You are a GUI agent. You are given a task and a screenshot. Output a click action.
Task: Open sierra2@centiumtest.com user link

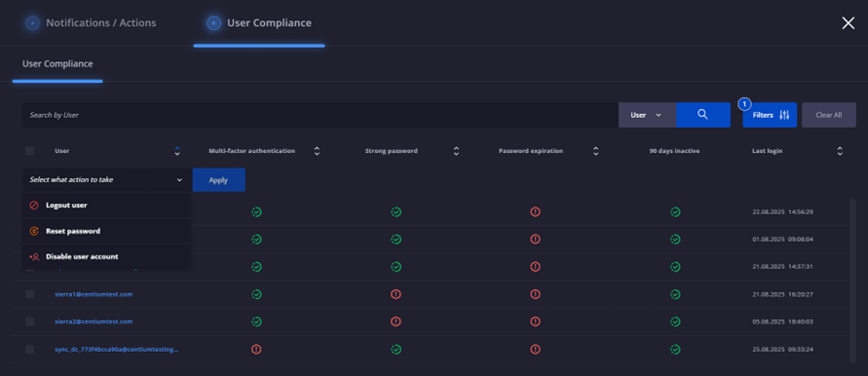tap(94, 321)
